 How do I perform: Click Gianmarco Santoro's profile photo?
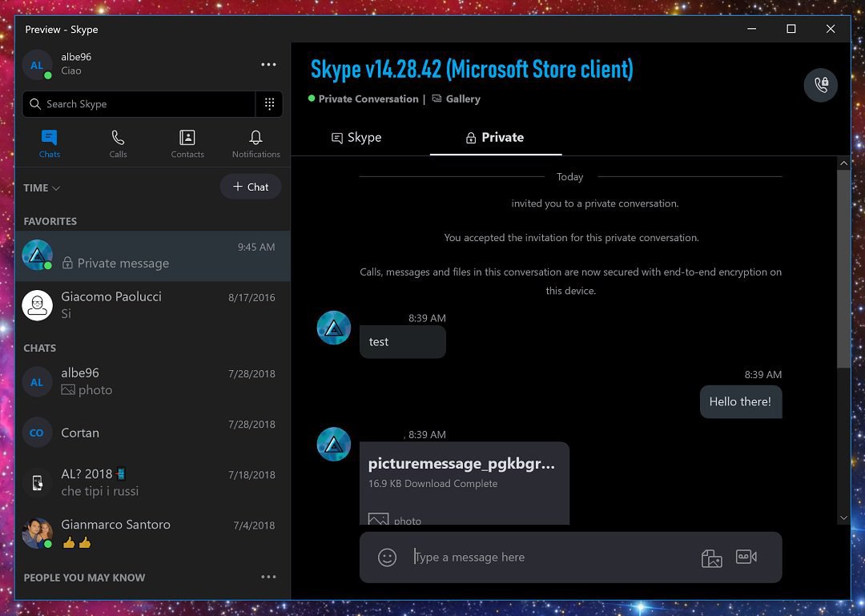point(38,533)
